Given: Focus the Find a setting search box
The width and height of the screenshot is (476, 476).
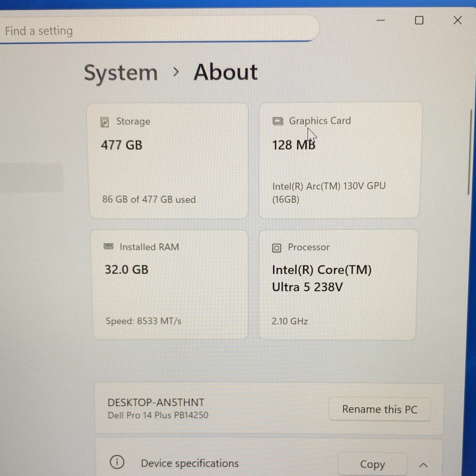Looking at the screenshot, I should point(159,30).
